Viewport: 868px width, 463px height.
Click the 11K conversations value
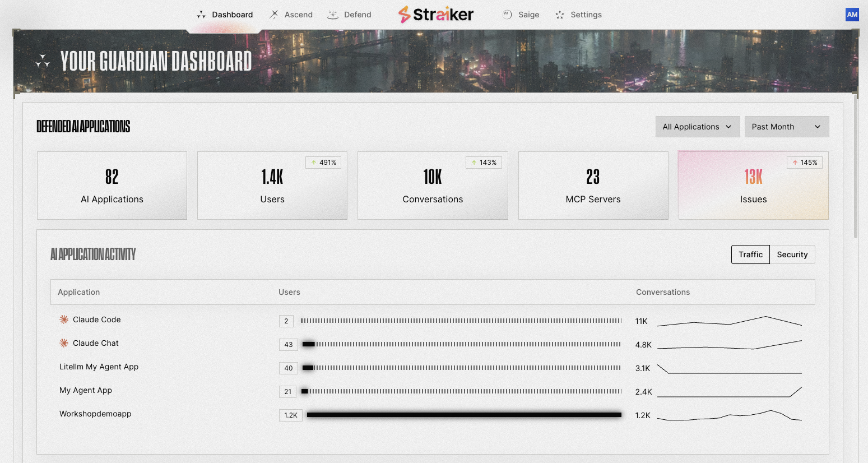[x=641, y=321]
